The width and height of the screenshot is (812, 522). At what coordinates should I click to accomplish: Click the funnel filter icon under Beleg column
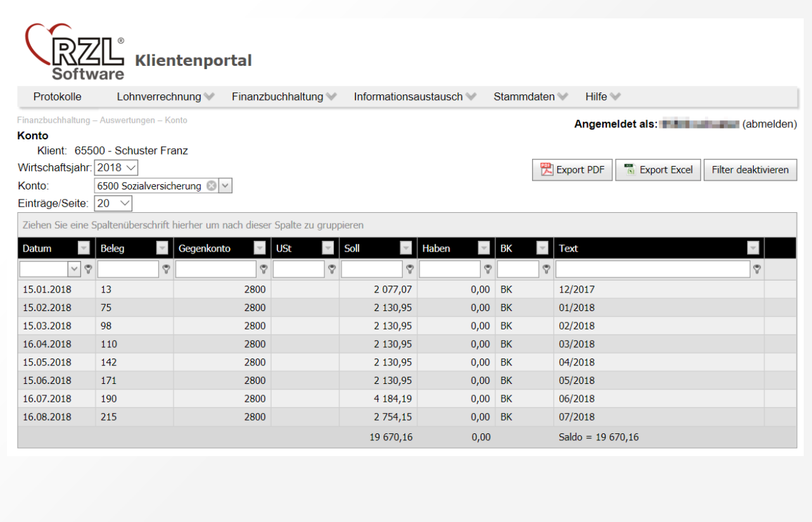click(166, 269)
